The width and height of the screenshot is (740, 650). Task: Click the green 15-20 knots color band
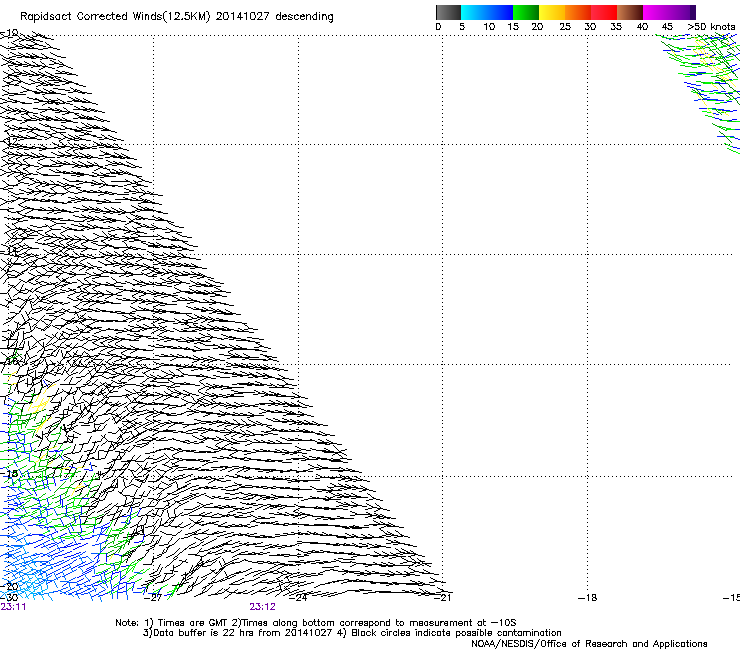tap(526, 12)
